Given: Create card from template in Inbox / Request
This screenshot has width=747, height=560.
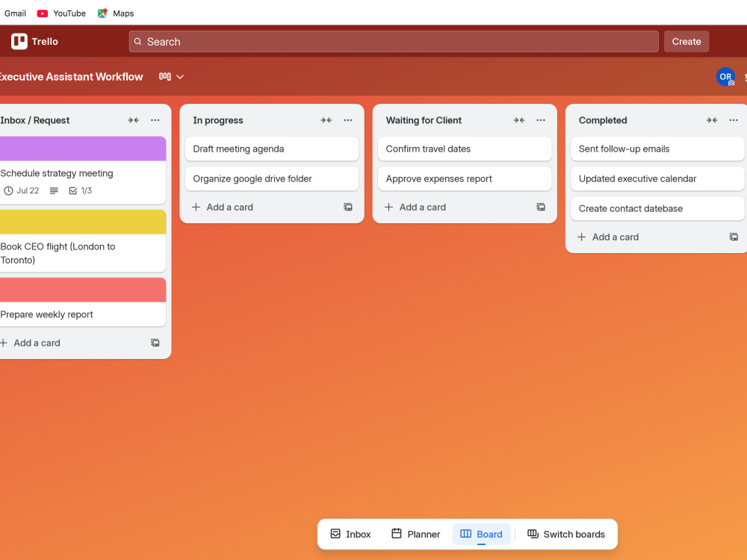Looking at the screenshot, I should (155, 343).
